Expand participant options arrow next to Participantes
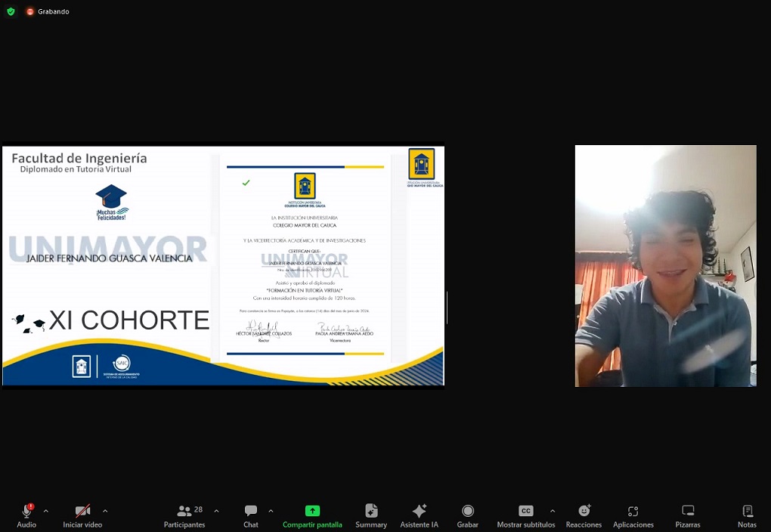The image size is (771, 532). point(216,512)
